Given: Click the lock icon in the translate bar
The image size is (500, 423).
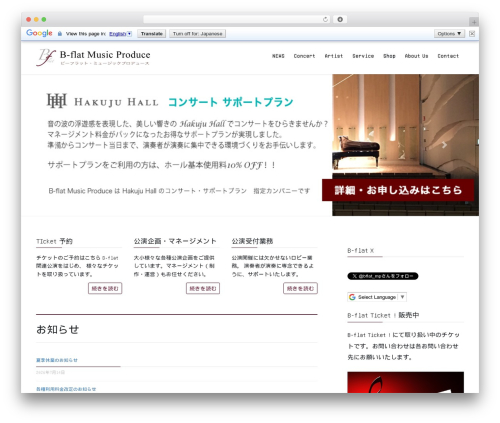Looking at the screenshot, I should pyautogui.click(x=60, y=34).
